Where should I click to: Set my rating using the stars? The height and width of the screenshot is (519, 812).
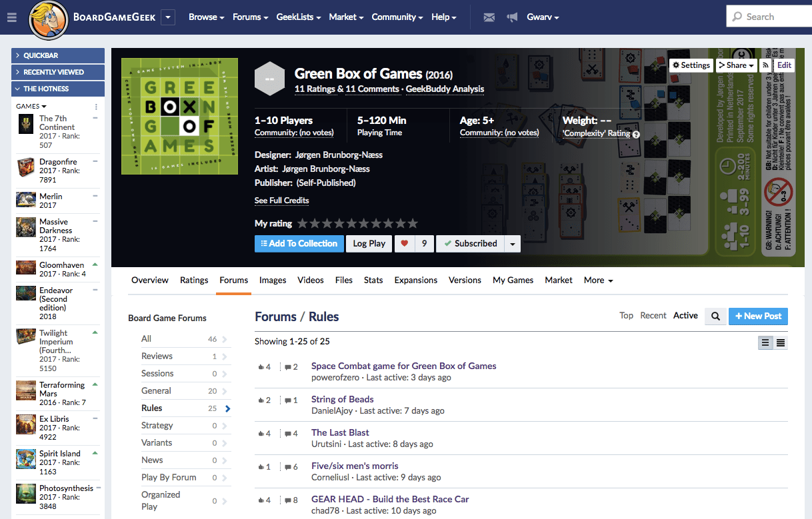pyautogui.click(x=357, y=224)
